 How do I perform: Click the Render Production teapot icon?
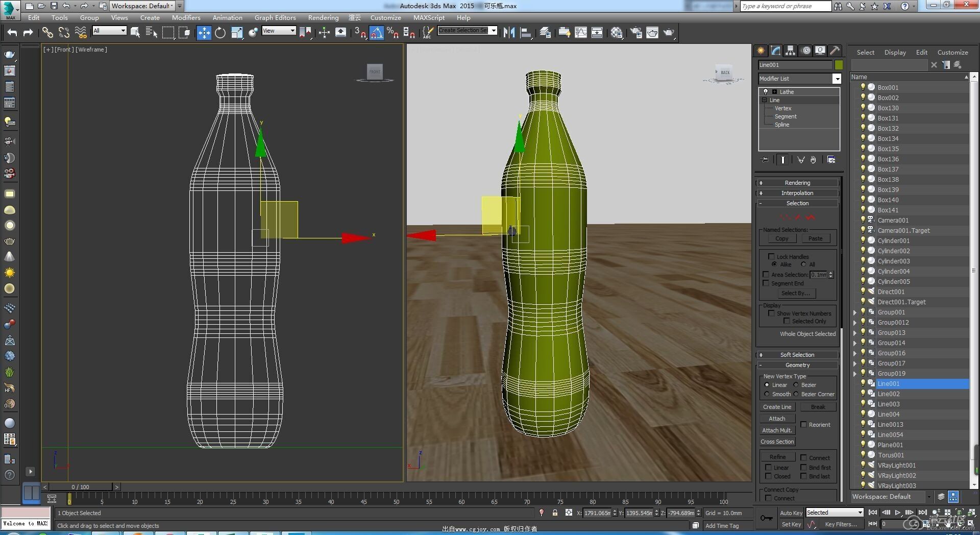pos(669,33)
